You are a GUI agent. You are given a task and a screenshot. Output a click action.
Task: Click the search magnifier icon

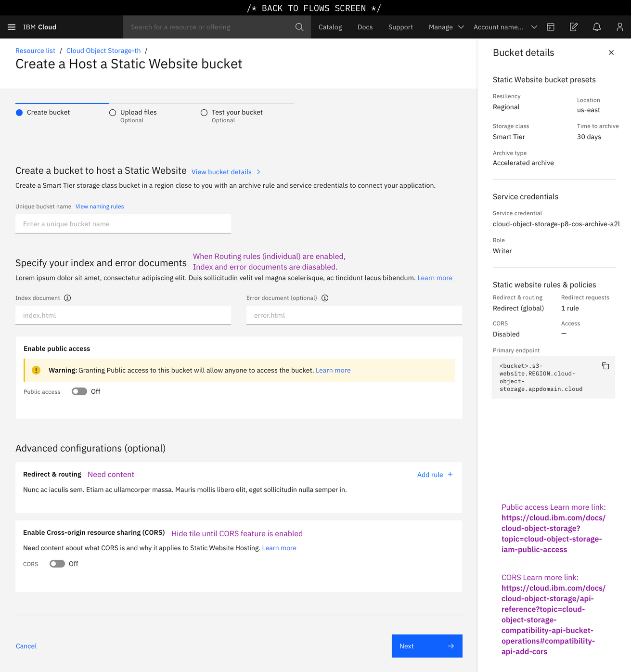[299, 27]
